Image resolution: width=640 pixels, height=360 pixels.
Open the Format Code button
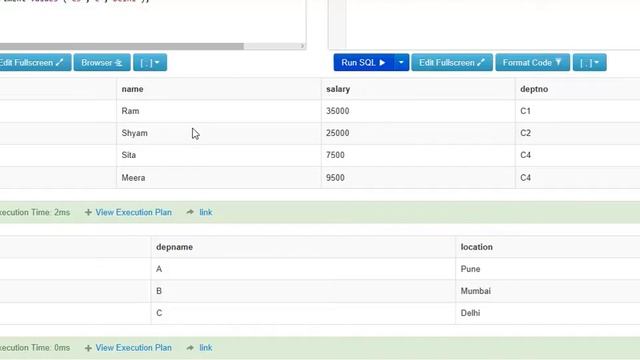(x=532, y=62)
